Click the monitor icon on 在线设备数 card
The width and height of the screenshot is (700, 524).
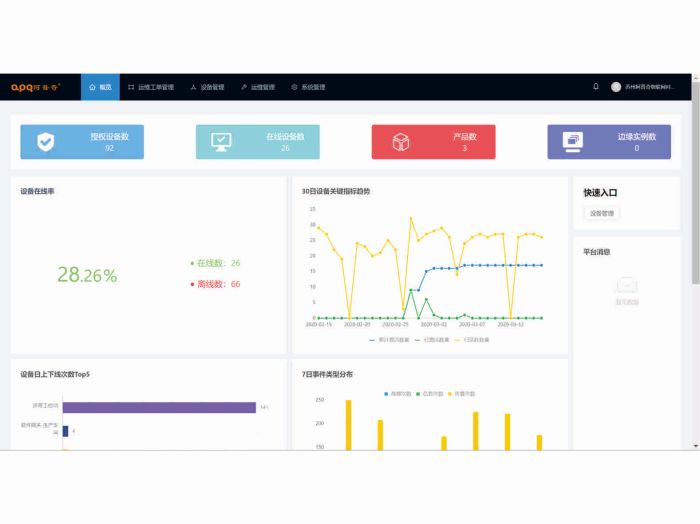pos(222,142)
